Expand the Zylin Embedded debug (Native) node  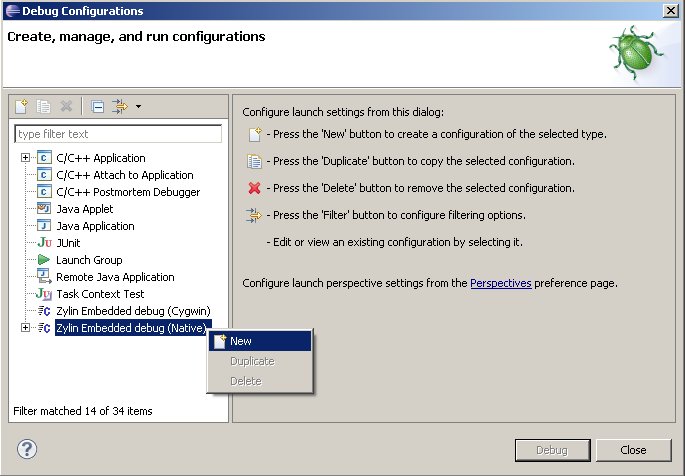(25, 328)
